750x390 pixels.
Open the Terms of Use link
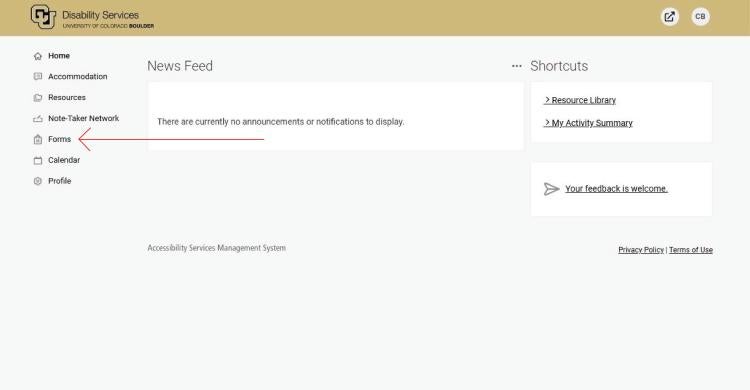click(x=691, y=250)
